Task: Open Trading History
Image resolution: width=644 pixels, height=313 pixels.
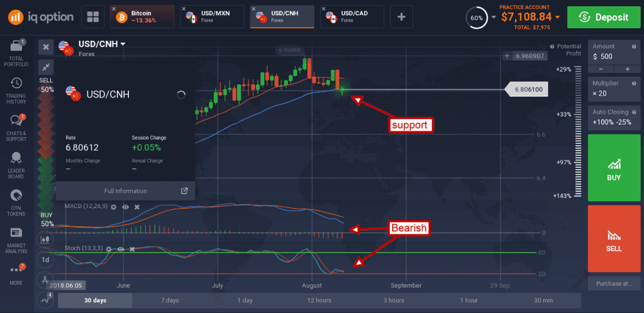Action: [x=16, y=91]
